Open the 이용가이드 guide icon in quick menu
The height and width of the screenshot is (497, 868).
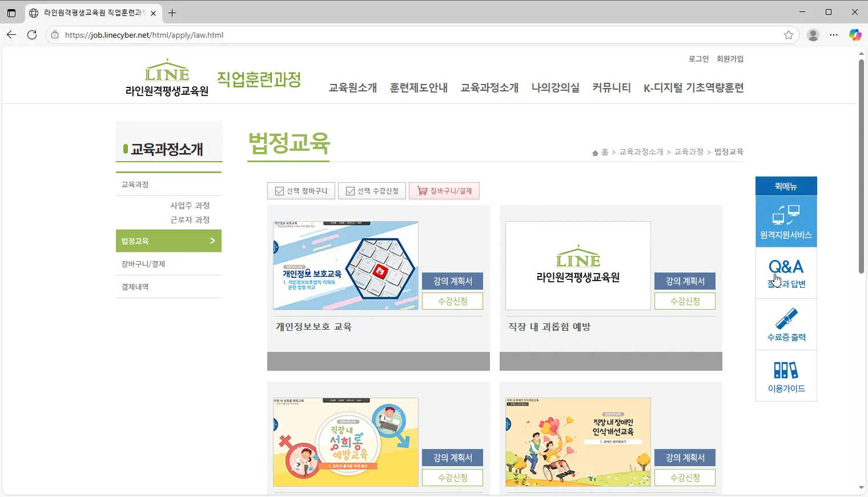click(x=786, y=375)
